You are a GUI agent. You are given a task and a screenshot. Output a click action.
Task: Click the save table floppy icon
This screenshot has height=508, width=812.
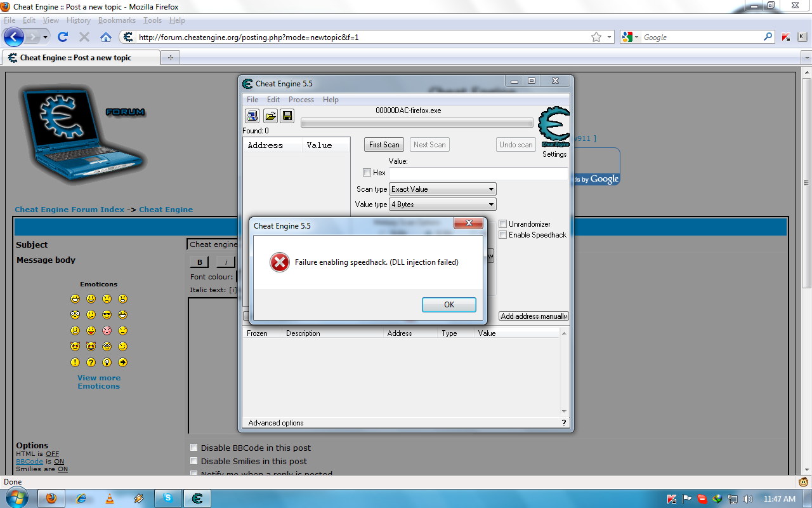(287, 116)
